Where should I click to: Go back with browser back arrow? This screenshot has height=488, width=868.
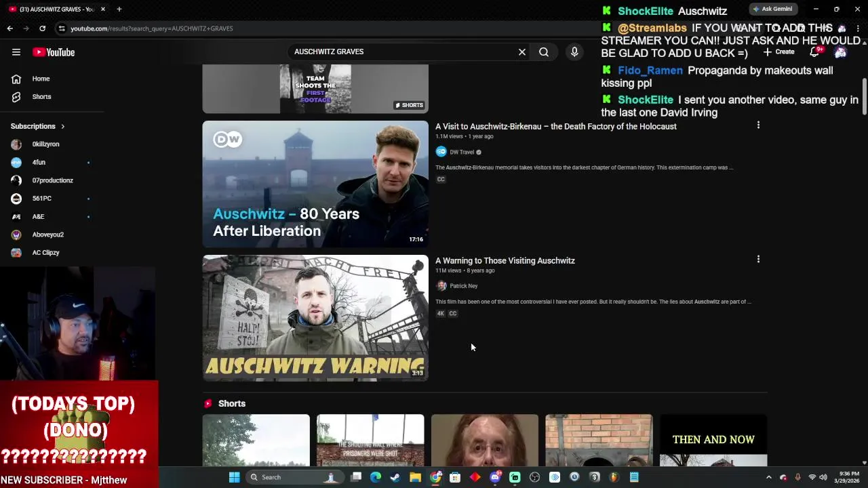point(10,28)
